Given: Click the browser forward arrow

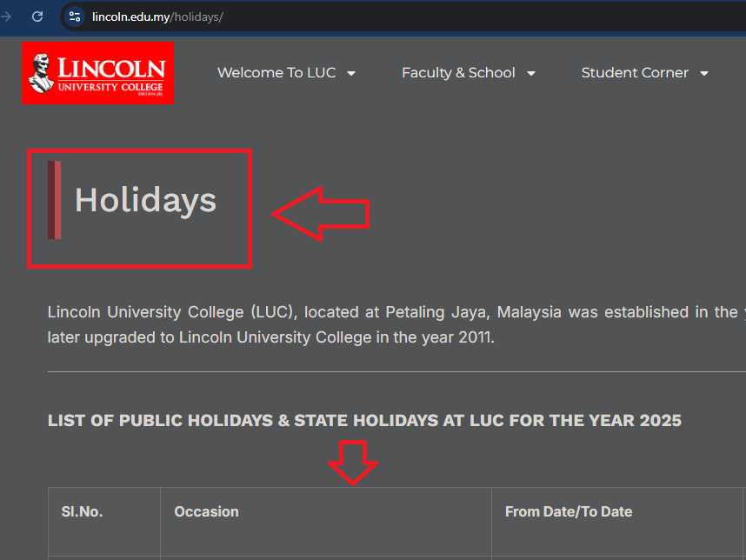Looking at the screenshot, I should click(6, 17).
